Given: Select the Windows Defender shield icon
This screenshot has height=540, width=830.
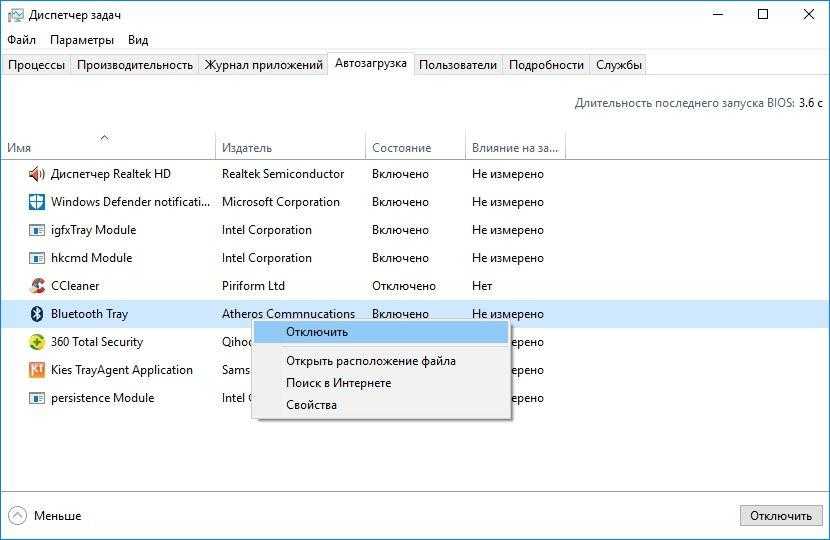Looking at the screenshot, I should 37,202.
